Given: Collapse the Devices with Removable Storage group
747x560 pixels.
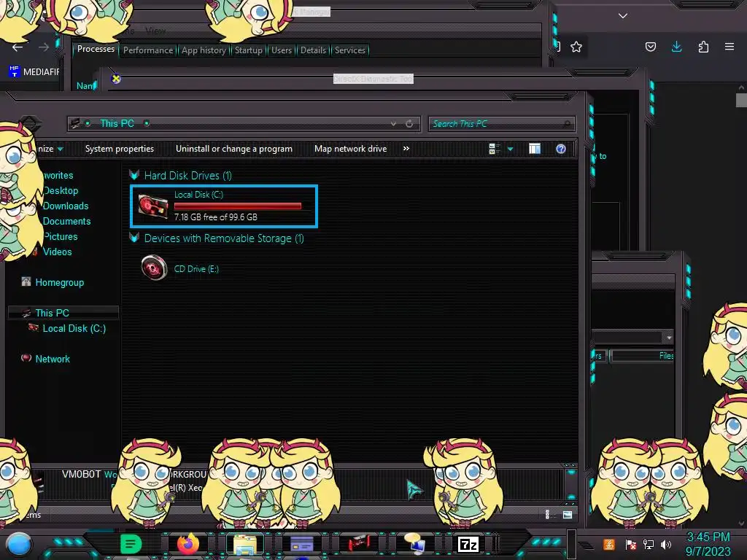Looking at the screenshot, I should 134,238.
